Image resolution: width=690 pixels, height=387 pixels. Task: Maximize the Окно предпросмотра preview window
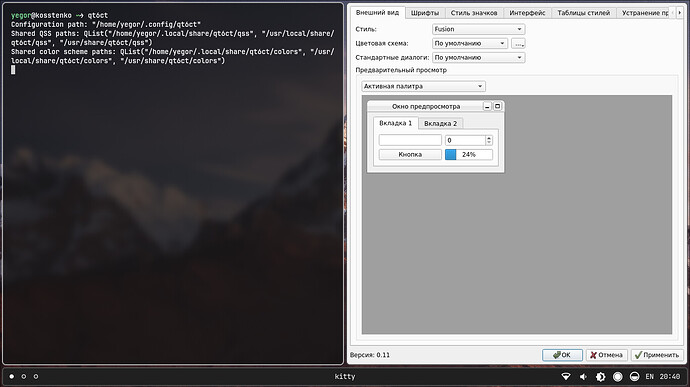click(x=497, y=106)
